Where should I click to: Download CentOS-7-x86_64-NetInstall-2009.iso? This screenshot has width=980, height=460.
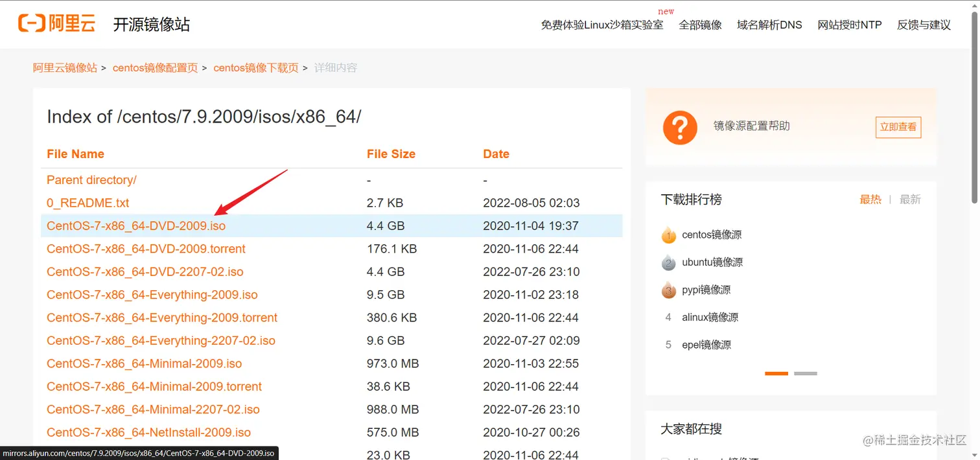[x=148, y=433]
